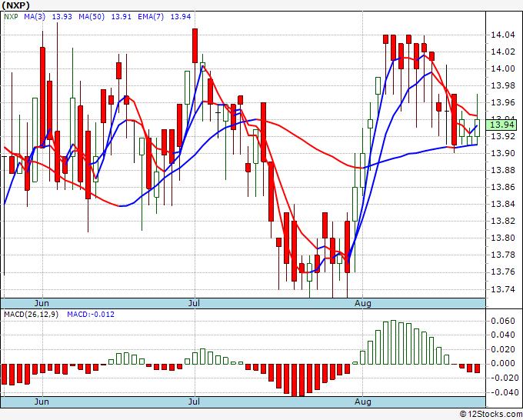523x420 pixels.
Task: Click the 0.020 MACD axis label
Action: [505, 349]
